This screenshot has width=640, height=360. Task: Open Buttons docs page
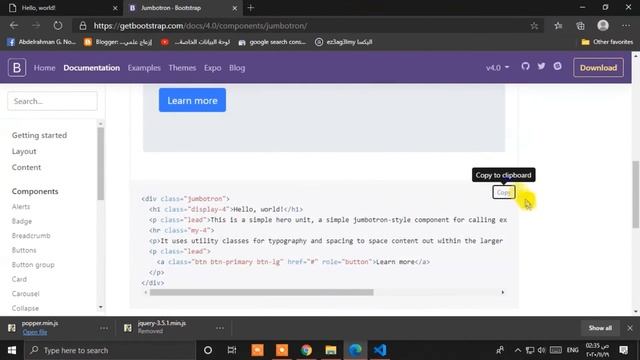click(x=24, y=250)
